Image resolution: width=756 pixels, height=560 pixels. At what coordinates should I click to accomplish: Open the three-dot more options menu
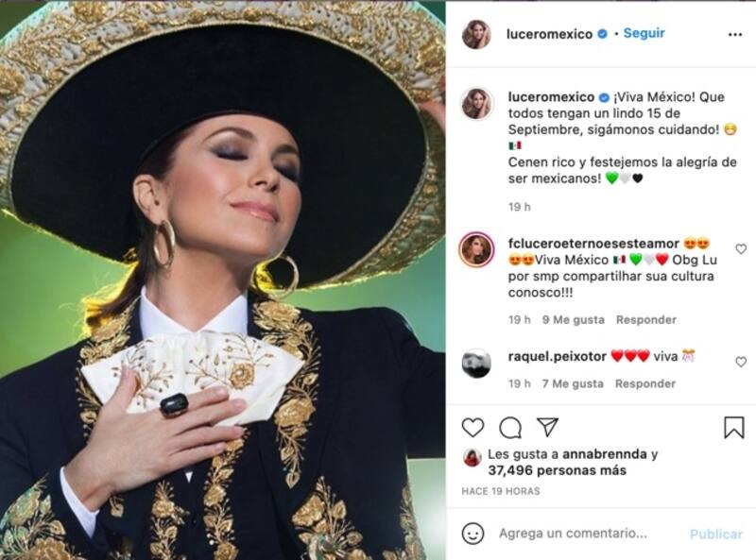click(x=735, y=35)
